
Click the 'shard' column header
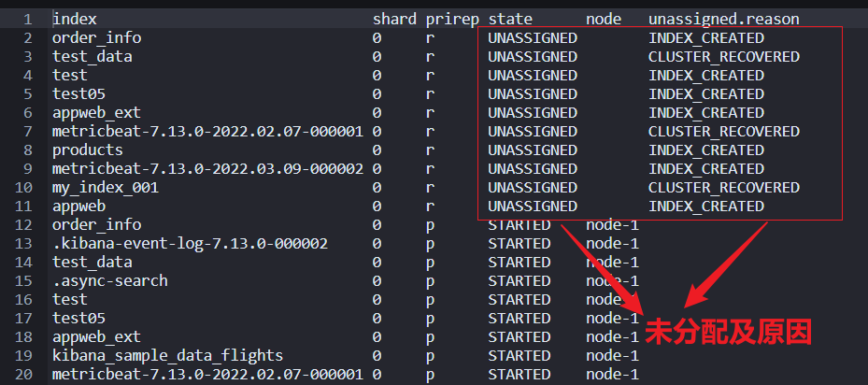pos(394,20)
